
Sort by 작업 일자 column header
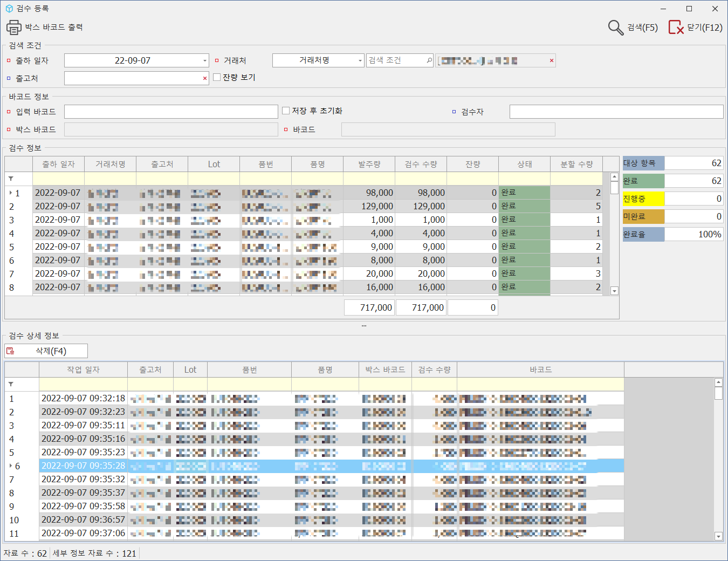83,370
